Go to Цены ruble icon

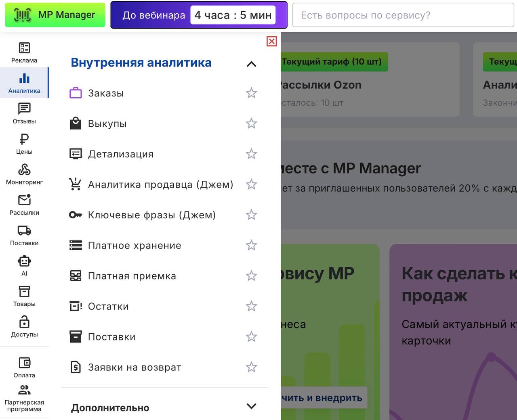click(x=24, y=144)
